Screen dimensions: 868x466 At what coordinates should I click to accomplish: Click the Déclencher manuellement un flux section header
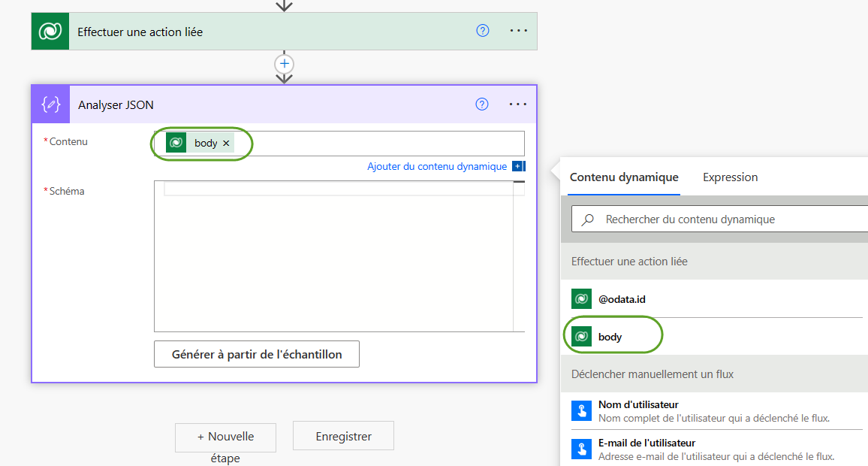tap(714, 374)
